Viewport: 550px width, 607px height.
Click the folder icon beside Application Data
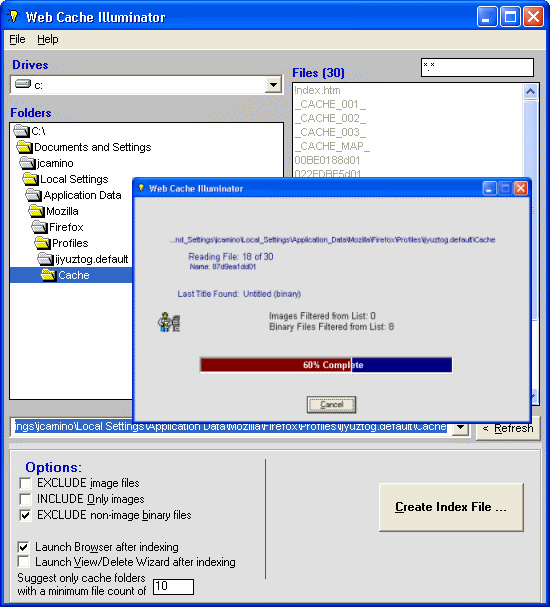pyautogui.click(x=34, y=195)
